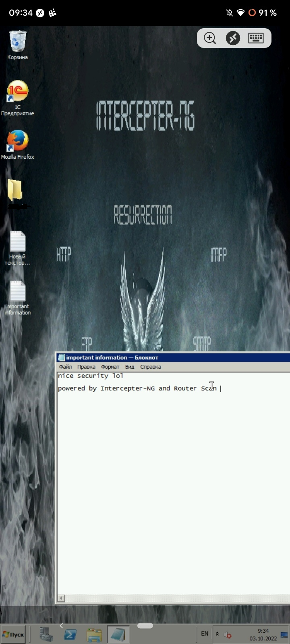This screenshot has height=644, width=290.
Task: Open the Формат menu in Блокнот
Action: point(110,367)
